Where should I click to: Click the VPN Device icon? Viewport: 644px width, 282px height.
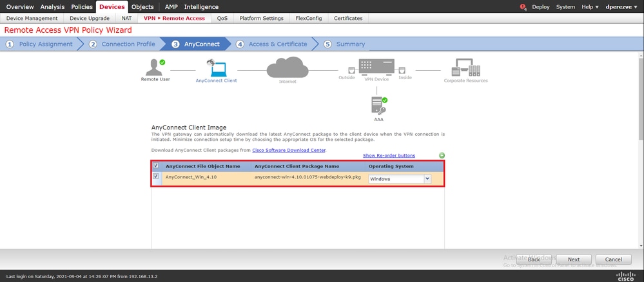tap(376, 67)
